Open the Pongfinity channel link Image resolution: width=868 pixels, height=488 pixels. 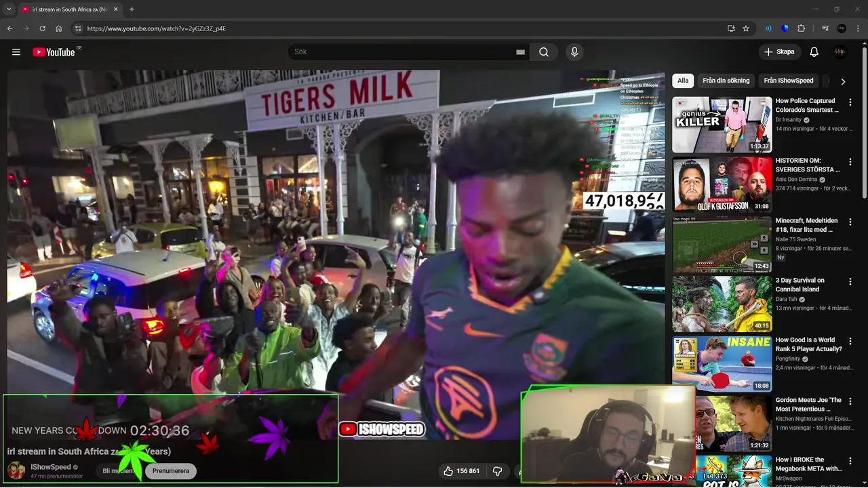[x=789, y=359]
